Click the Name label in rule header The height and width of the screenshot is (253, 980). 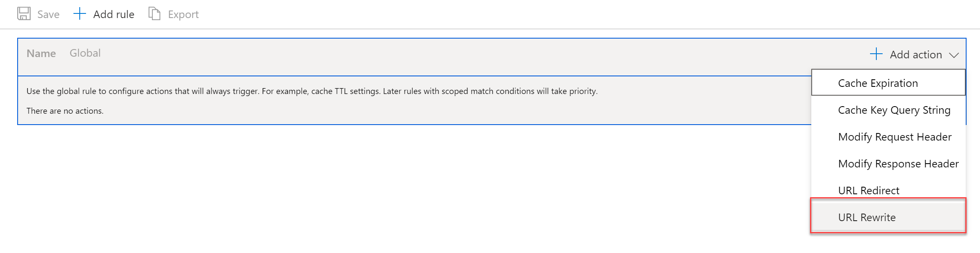41,54
